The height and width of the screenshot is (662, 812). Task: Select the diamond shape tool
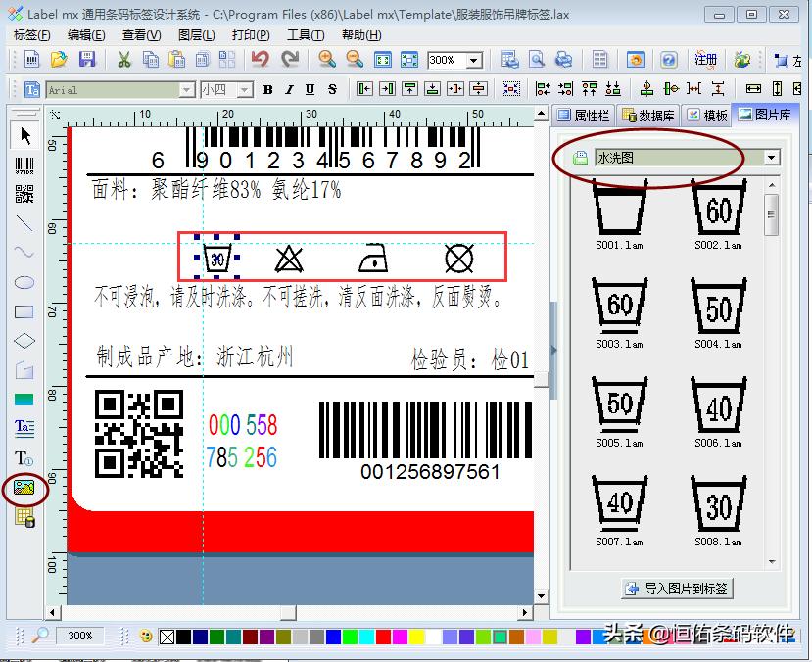[24, 341]
